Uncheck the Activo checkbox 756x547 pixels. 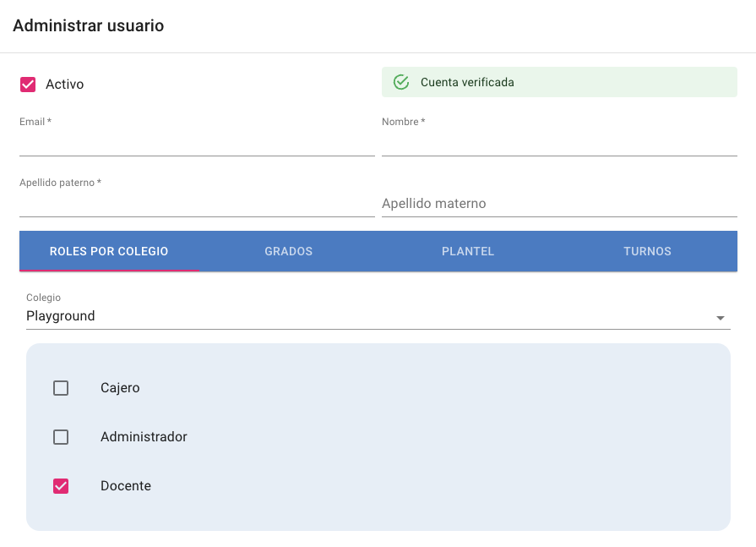pyautogui.click(x=28, y=85)
